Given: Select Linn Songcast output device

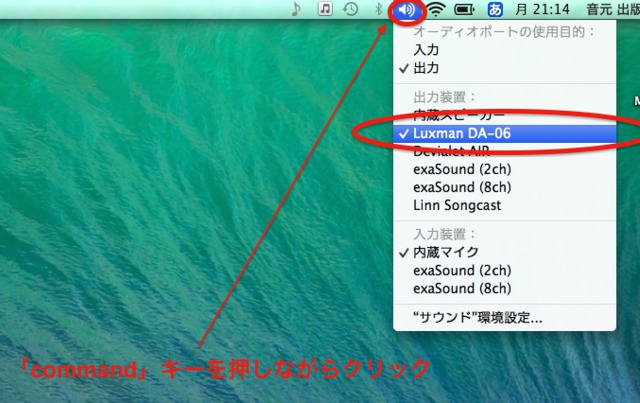Looking at the screenshot, I should (504, 205).
